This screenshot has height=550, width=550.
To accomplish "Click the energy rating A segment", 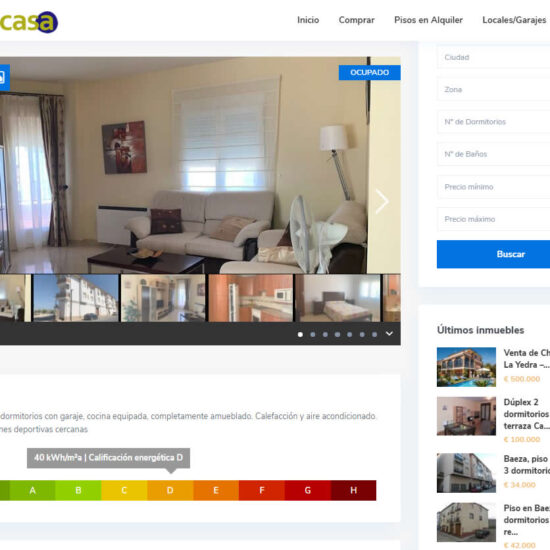I will pos(32,490).
